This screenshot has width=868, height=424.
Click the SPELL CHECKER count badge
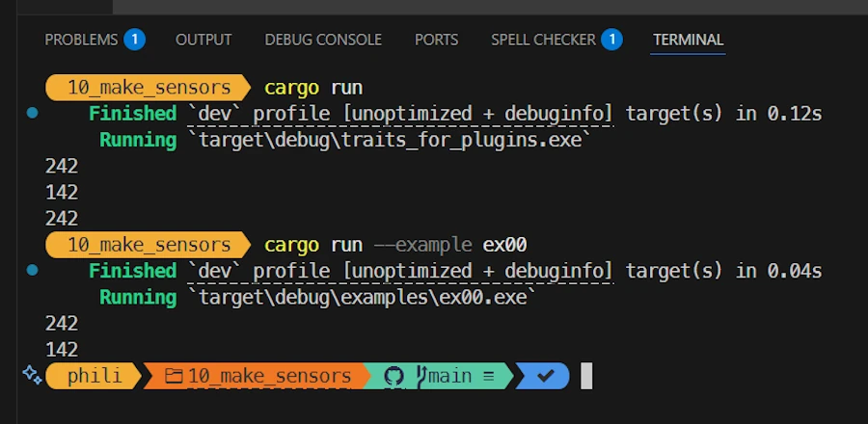coord(611,40)
